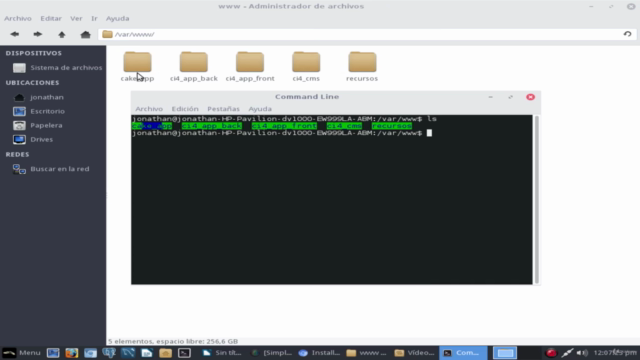Click the terminal scrollbar
The width and height of the screenshot is (640, 360).
click(536, 200)
